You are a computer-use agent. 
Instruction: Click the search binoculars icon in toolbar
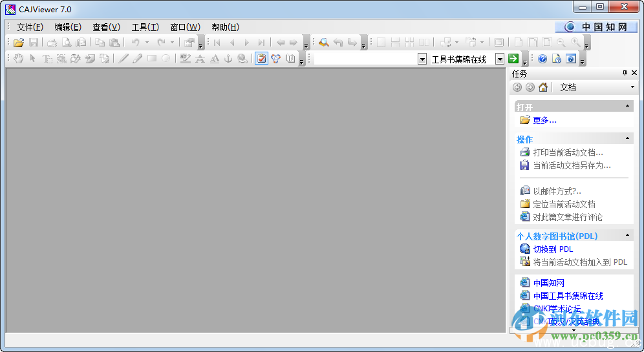click(323, 43)
